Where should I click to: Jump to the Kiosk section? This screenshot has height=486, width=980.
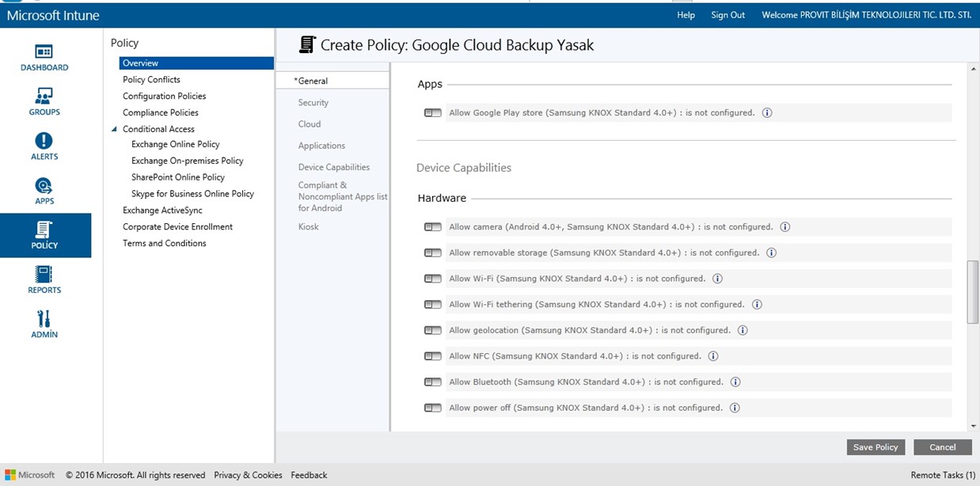tap(309, 226)
